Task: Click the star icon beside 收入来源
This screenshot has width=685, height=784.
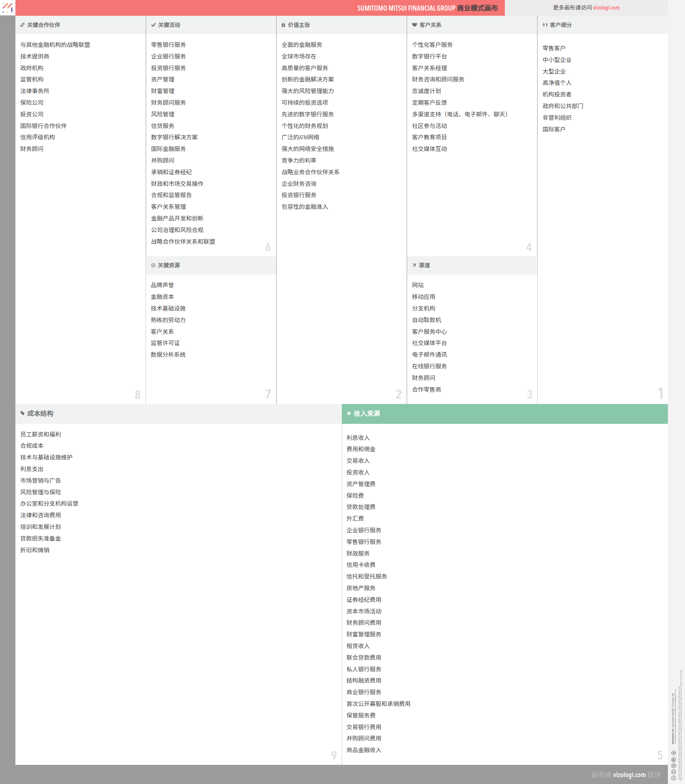Action: pyautogui.click(x=349, y=413)
